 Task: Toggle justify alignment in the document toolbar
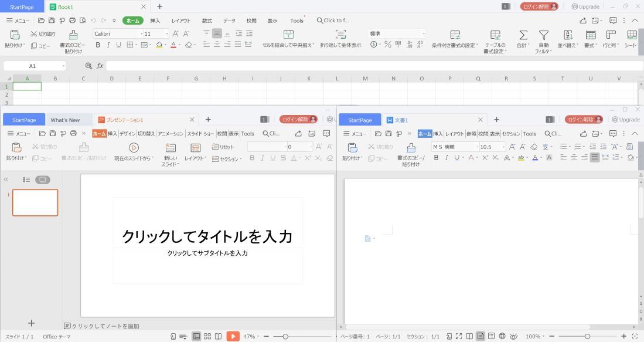(x=594, y=157)
